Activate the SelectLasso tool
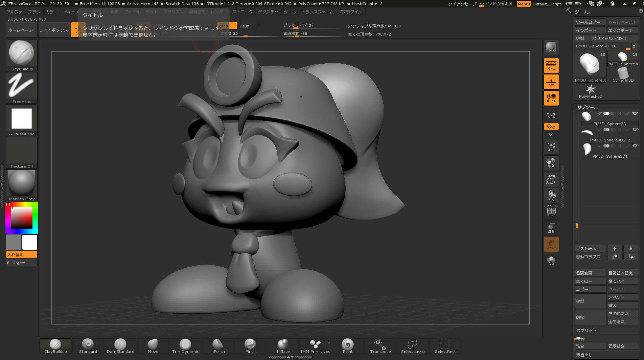This screenshot has height=360, width=644. point(412,346)
